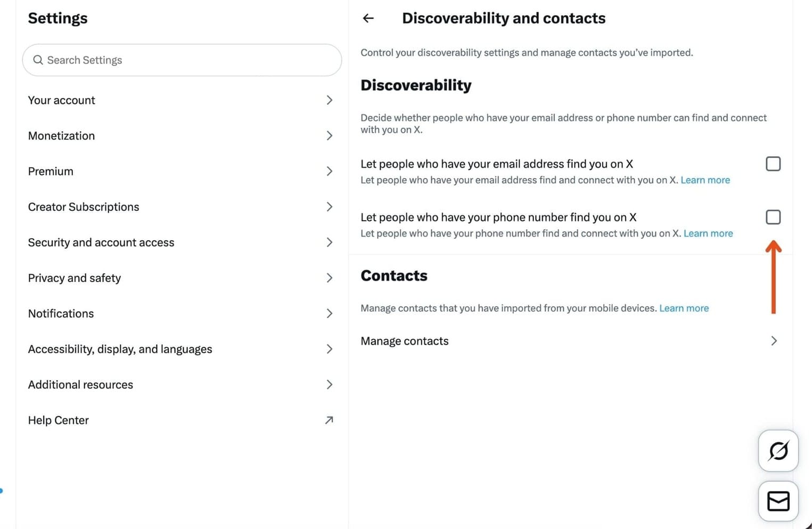Click the chevron next to Manage contacts
This screenshot has height=529, width=812.
click(x=774, y=341)
